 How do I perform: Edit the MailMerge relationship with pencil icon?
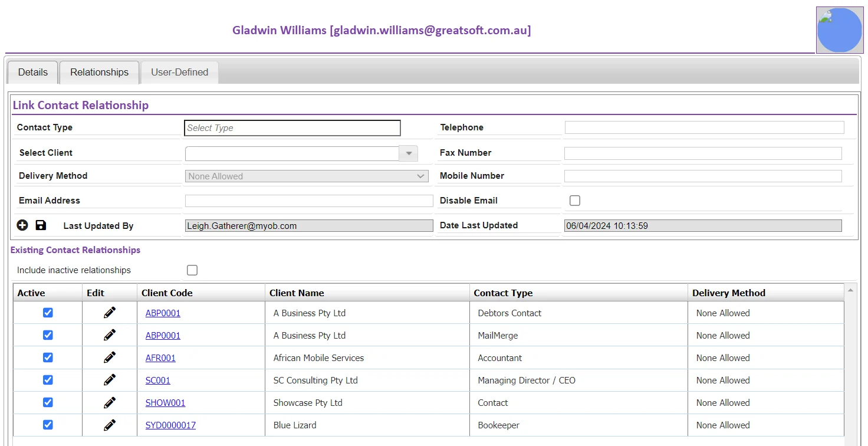(110, 335)
